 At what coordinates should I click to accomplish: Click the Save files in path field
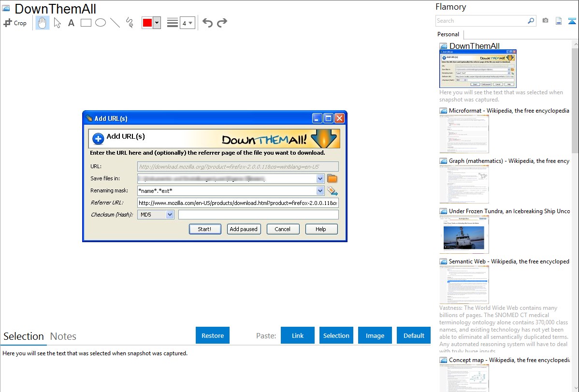point(227,178)
